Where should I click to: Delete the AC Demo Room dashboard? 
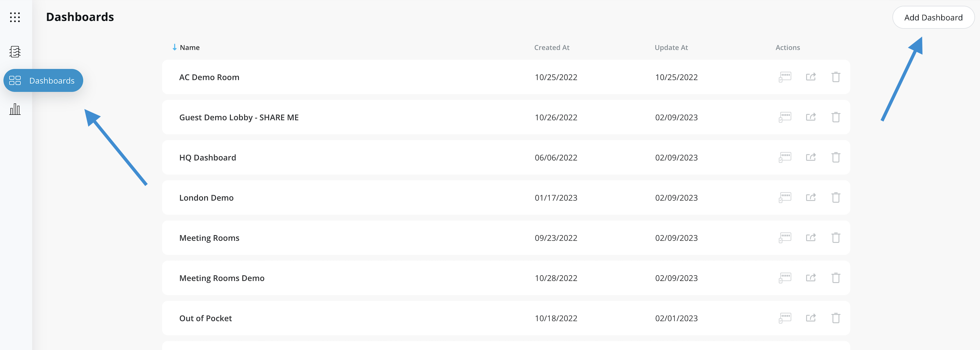tap(836, 77)
